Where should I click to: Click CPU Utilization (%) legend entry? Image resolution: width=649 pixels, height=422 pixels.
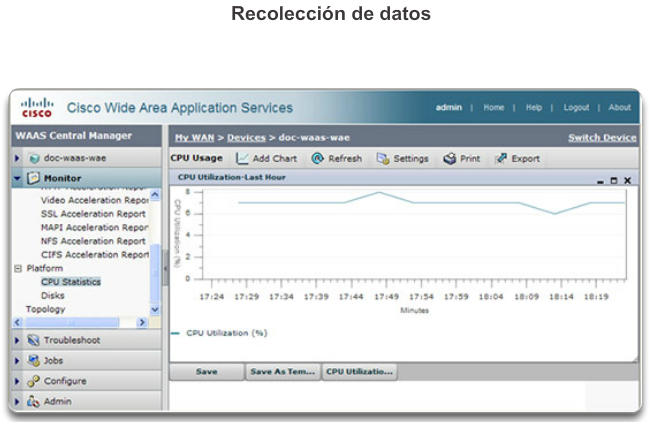[220, 333]
